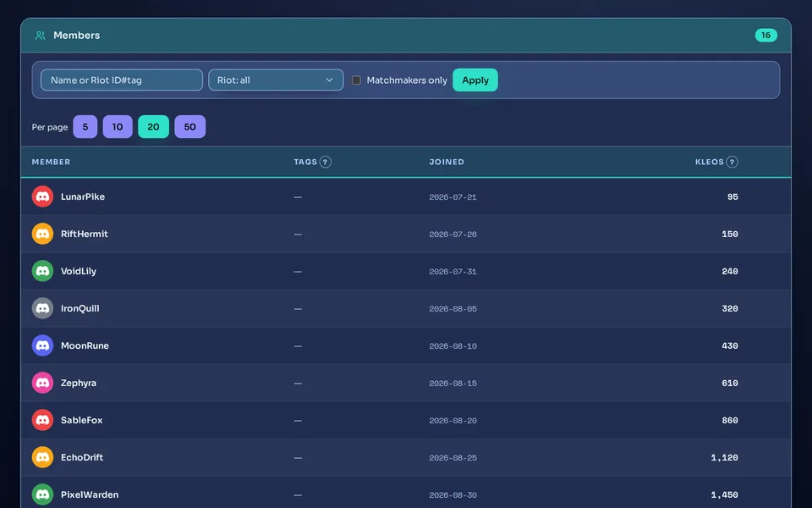Viewport: 812px width, 508px height.
Task: Select the member name LunarPike
Action: point(83,196)
